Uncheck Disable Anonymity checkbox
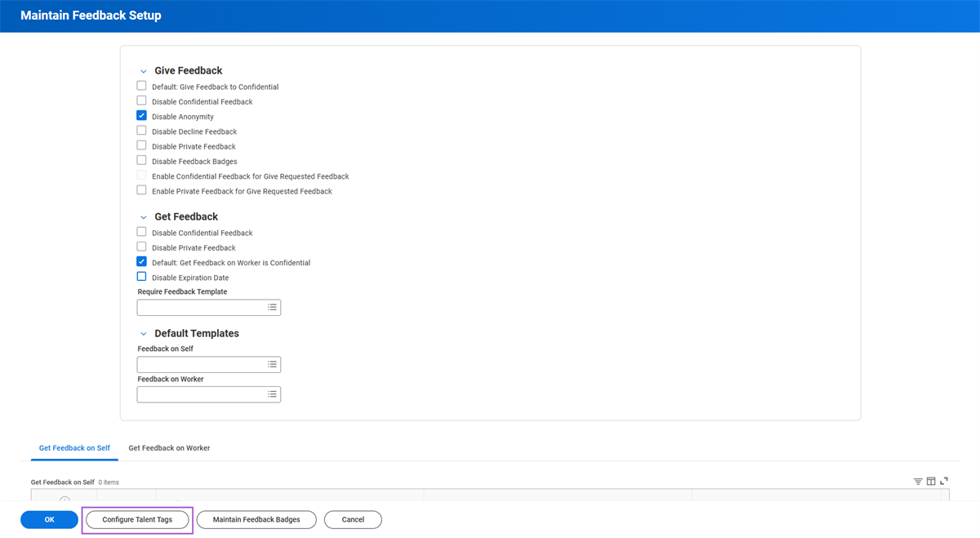 [141, 116]
